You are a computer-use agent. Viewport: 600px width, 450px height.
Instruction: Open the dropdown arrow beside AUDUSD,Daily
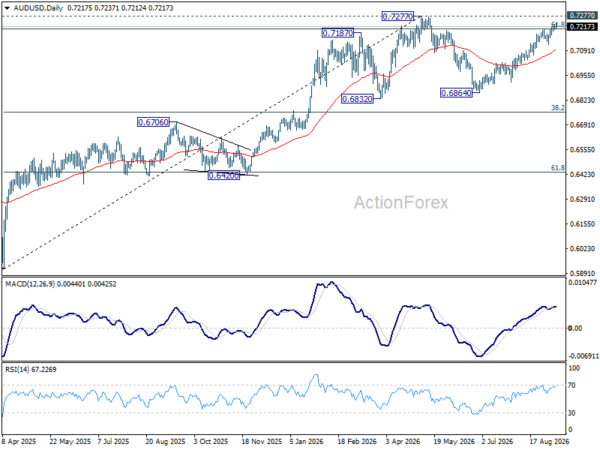pyautogui.click(x=7, y=8)
